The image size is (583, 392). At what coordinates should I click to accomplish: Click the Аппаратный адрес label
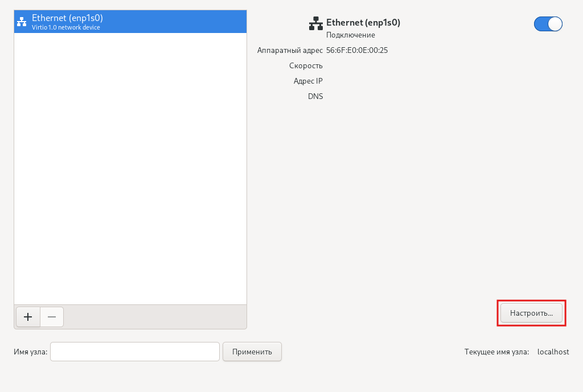coord(290,50)
